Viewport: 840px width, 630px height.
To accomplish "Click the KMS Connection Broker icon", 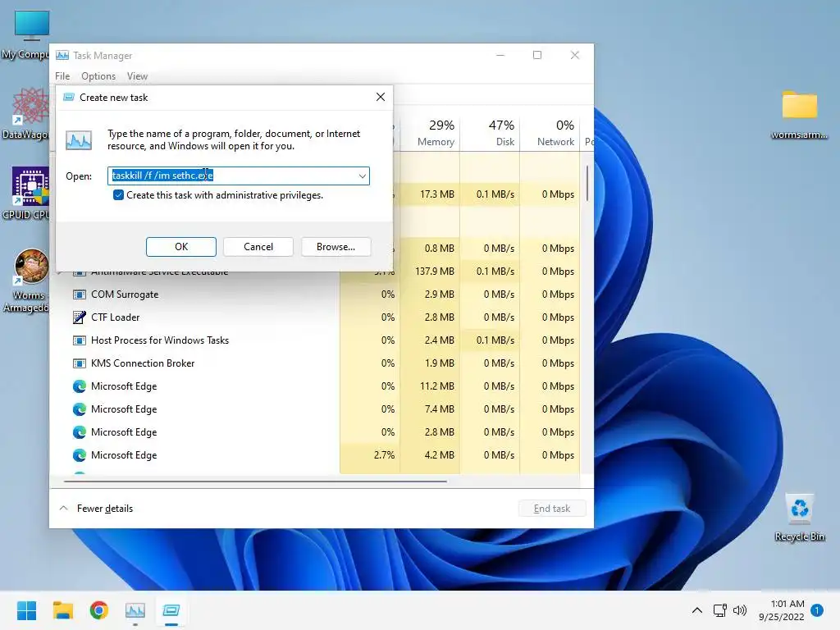I will click(79, 363).
